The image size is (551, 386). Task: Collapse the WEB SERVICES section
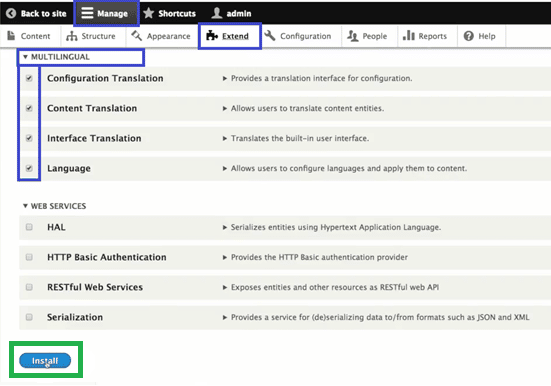[54, 206]
